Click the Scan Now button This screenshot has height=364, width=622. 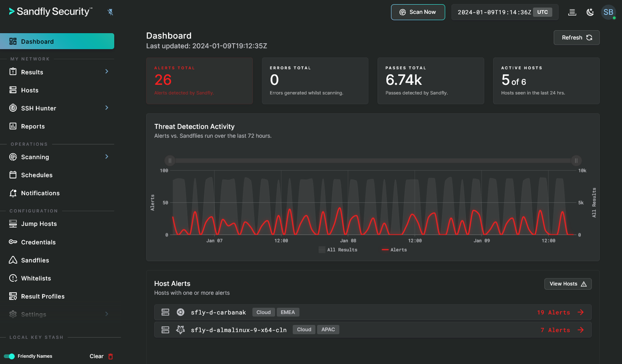pyautogui.click(x=418, y=12)
